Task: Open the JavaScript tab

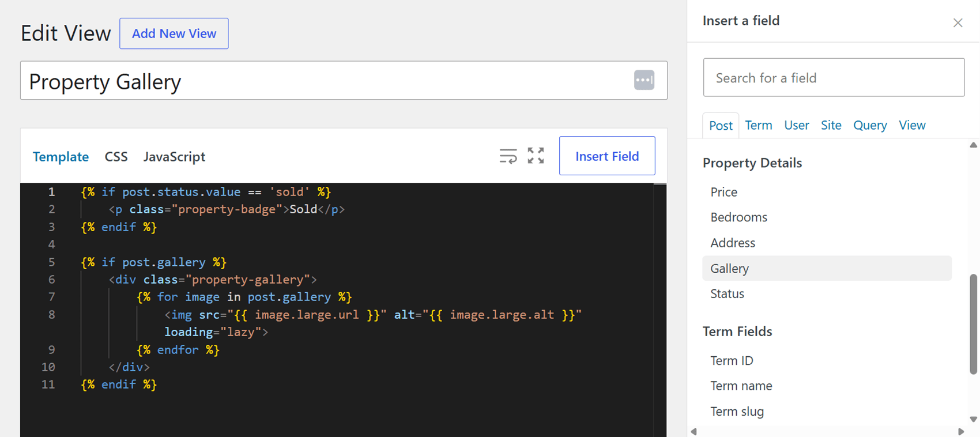Action: (x=174, y=157)
